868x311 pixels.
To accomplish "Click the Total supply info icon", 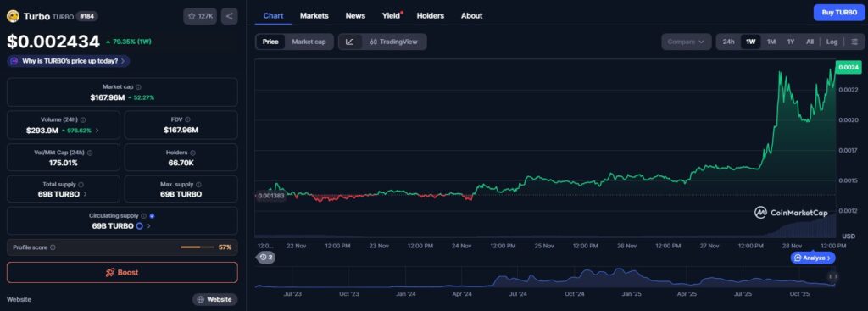I will [x=81, y=184].
